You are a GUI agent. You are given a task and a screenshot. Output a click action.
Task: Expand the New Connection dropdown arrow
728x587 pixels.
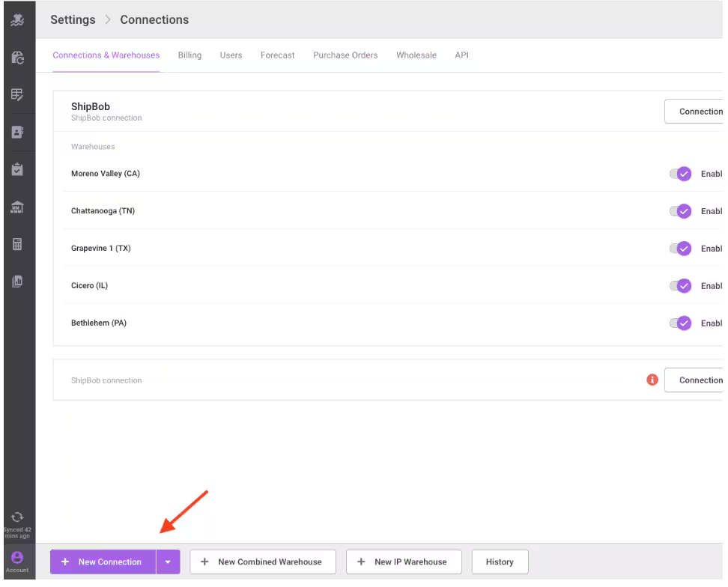(168, 562)
